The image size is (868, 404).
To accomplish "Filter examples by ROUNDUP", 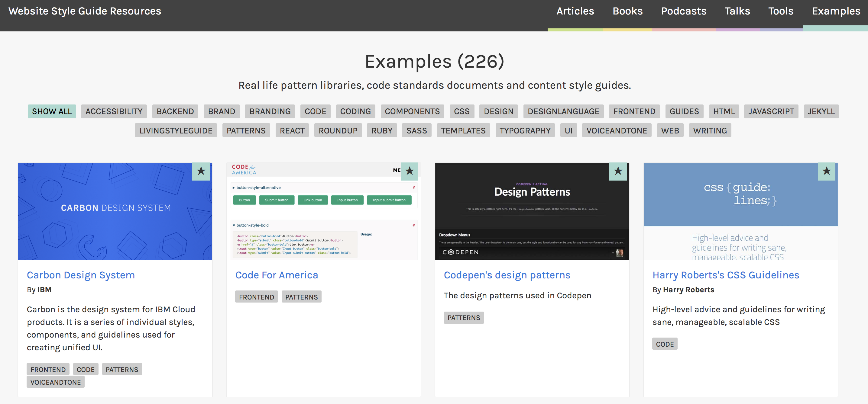I will pos(338,131).
